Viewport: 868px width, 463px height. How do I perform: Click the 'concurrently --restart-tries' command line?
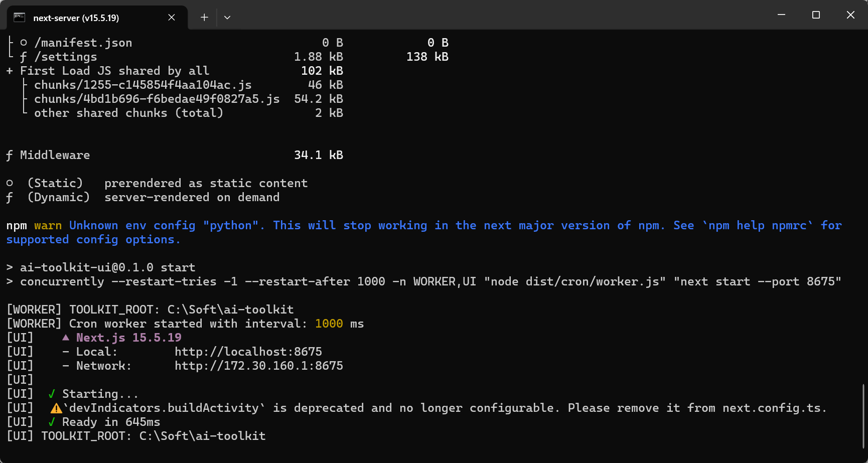423,281
